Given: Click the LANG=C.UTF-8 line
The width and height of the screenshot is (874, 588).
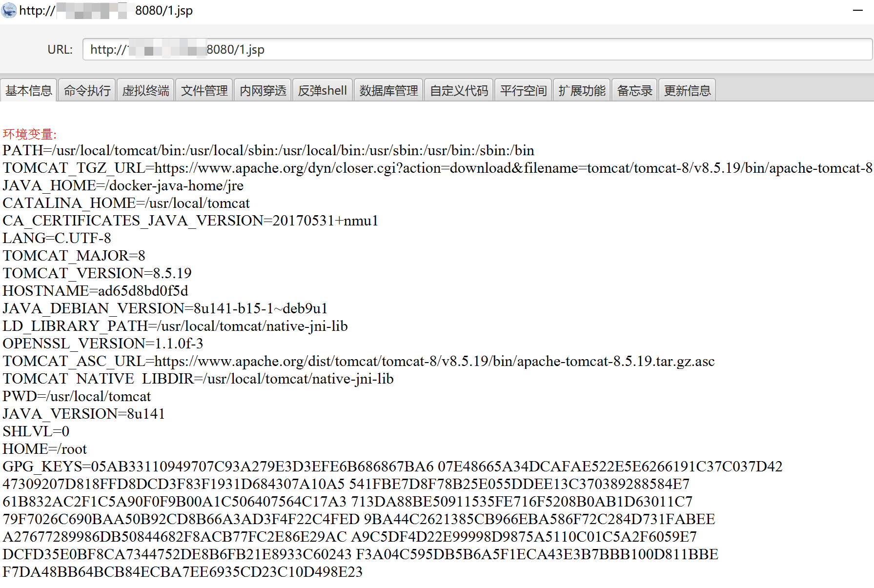Looking at the screenshot, I should click(x=57, y=238).
